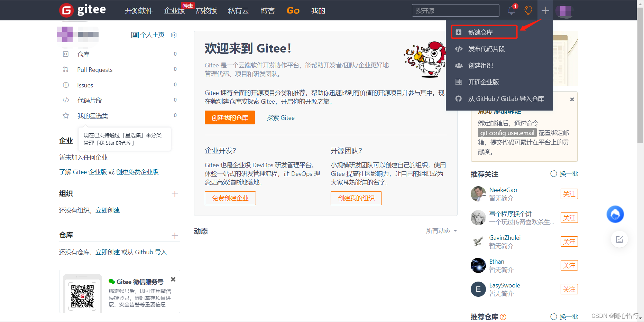Select 发布代码片段 from the create menu
The image size is (644, 322).
[499, 49]
